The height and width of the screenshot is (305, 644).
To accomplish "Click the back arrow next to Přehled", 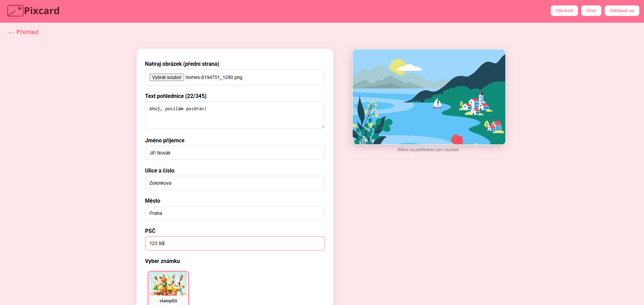I will (11, 32).
